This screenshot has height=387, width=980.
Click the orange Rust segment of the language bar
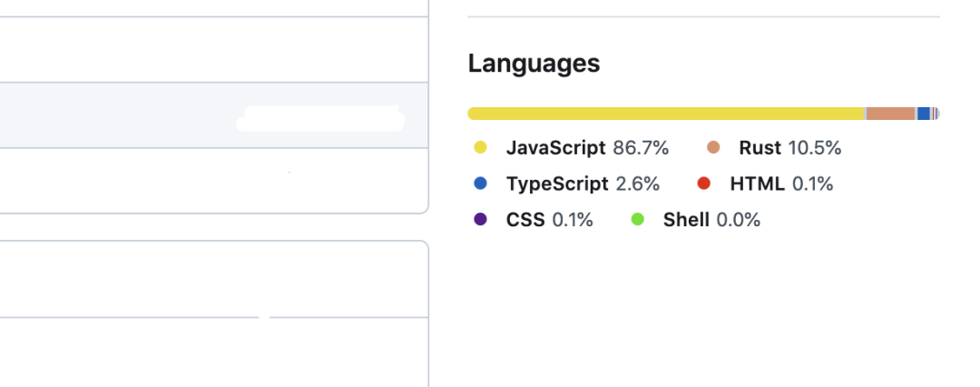(891, 114)
